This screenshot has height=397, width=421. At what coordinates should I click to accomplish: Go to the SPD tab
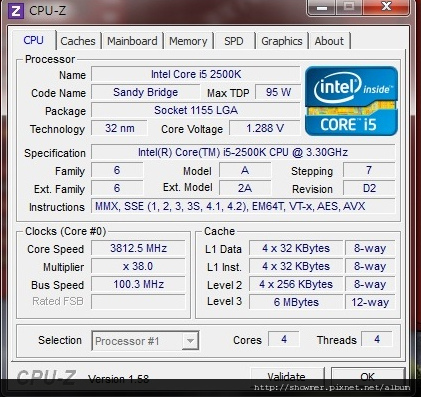(x=234, y=41)
